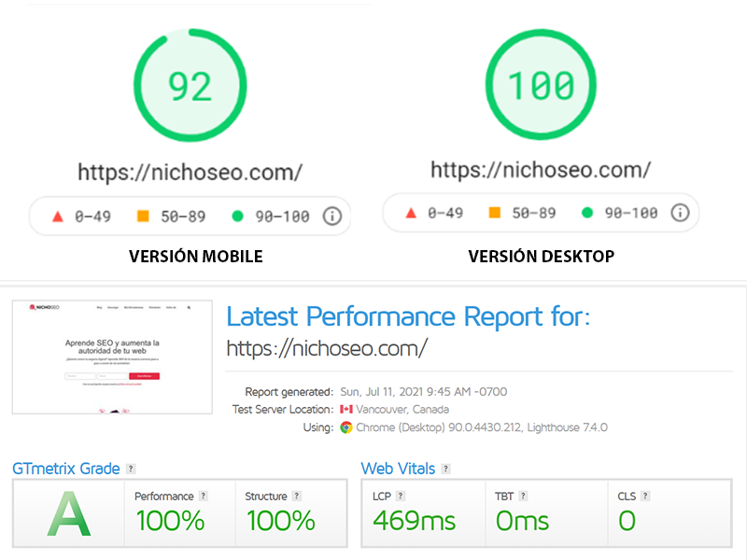Click the help icon beside LCP
Screen dimensions: 747x560
coord(401,497)
